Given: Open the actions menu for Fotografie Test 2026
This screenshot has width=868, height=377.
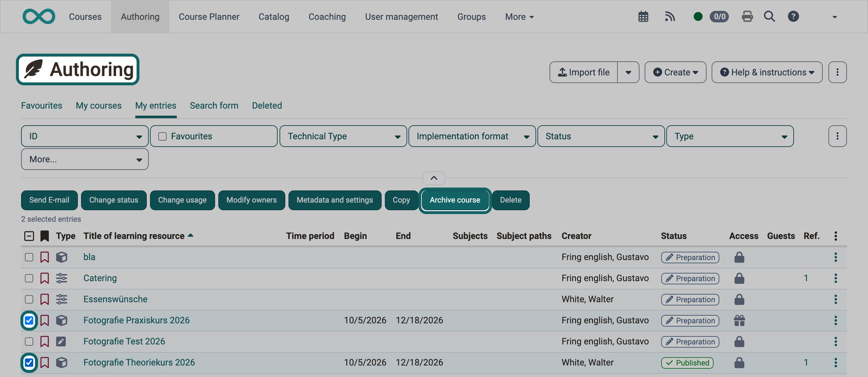Looking at the screenshot, I should [836, 342].
